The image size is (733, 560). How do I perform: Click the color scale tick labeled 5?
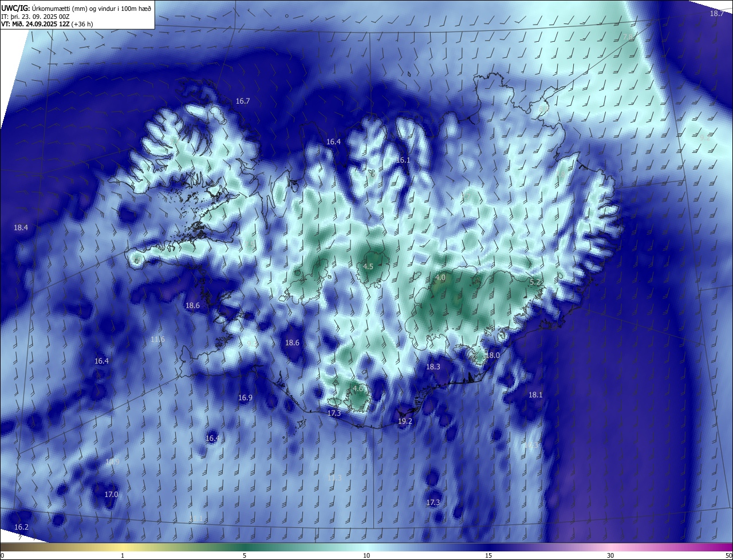pos(245,555)
